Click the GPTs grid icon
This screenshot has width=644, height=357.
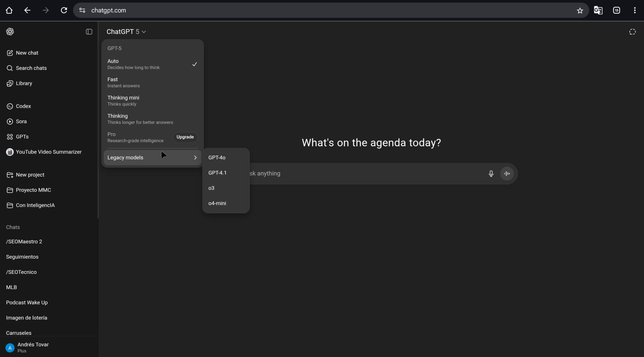pos(10,137)
